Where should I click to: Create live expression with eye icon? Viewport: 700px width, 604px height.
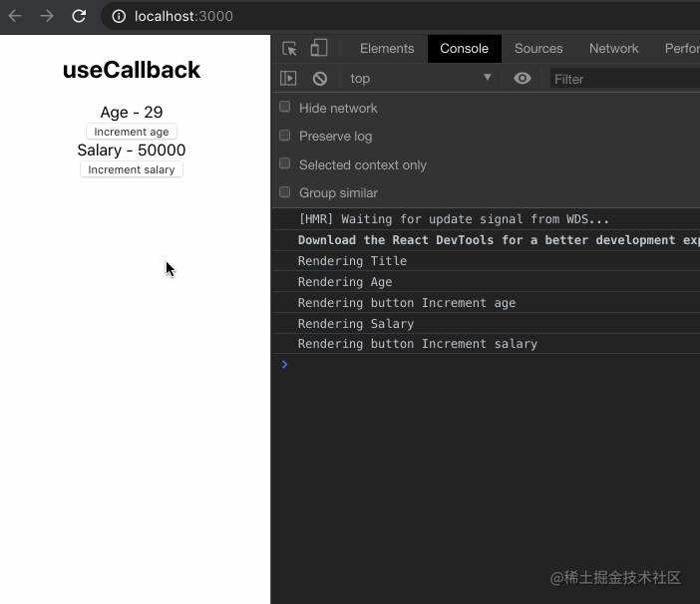click(x=522, y=79)
